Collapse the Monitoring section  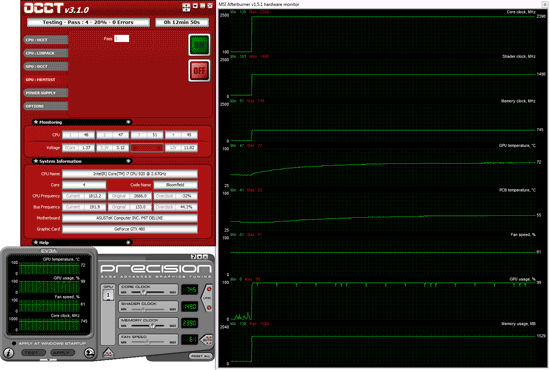coord(128,122)
